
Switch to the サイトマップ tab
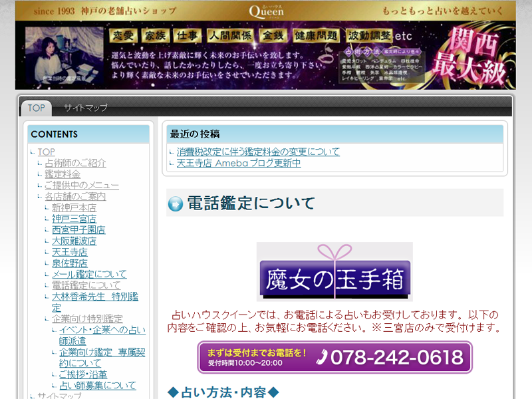click(x=85, y=108)
